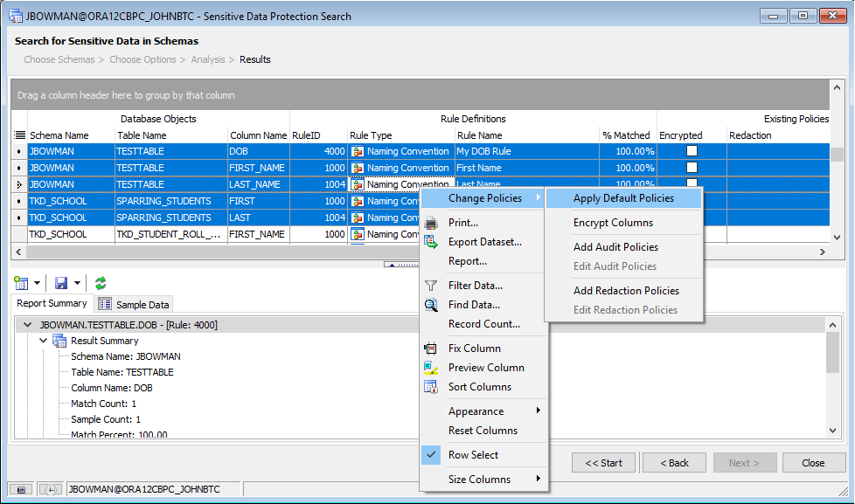Click the JBOWMAN@ORA12CBPC_JOHNBTC status bar connection
This screenshot has width=855, height=504.
[x=144, y=489]
